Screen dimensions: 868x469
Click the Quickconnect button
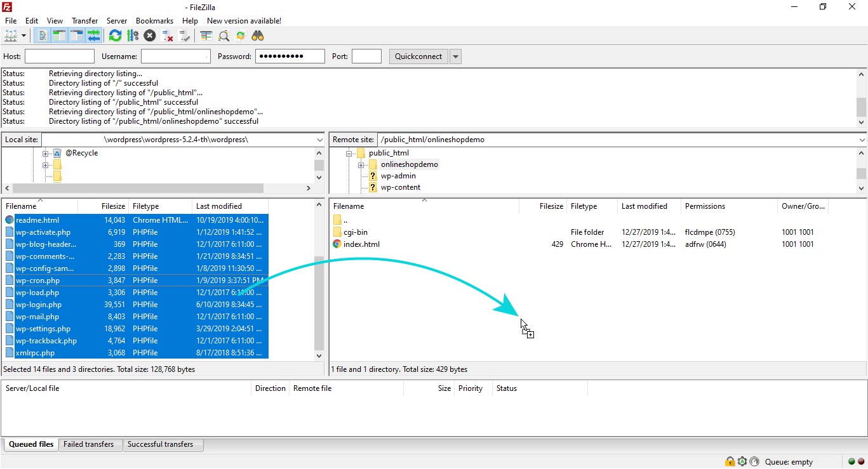418,56
